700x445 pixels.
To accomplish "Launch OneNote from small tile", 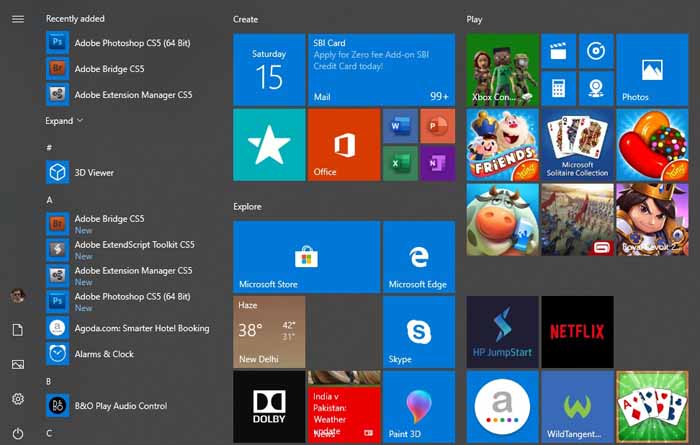I will pyautogui.click(x=438, y=163).
